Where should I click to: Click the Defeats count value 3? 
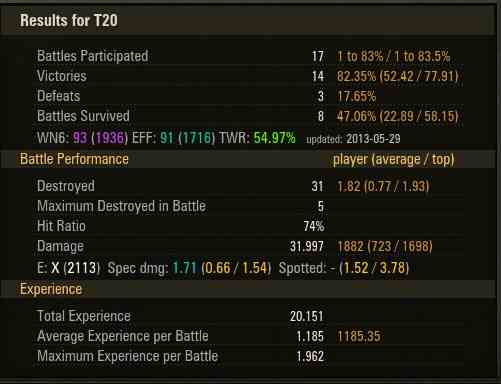320,96
